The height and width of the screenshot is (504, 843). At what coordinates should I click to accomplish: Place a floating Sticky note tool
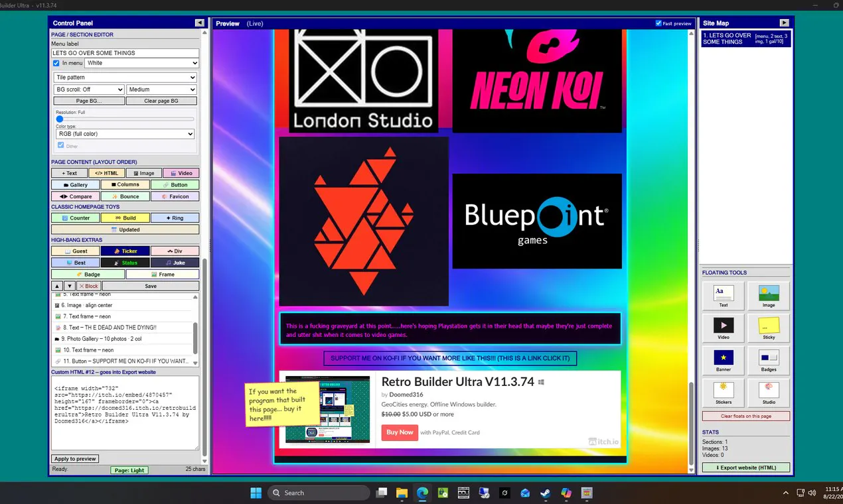769,328
